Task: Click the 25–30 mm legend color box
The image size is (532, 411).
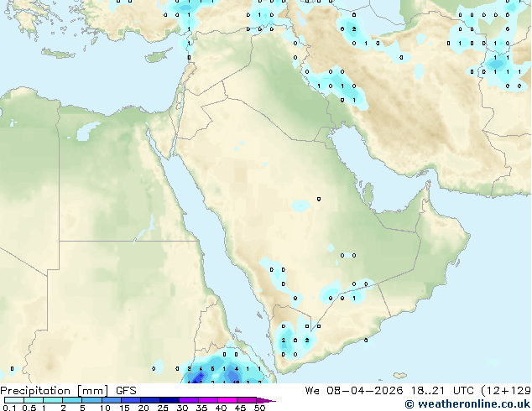Action: 170,400
